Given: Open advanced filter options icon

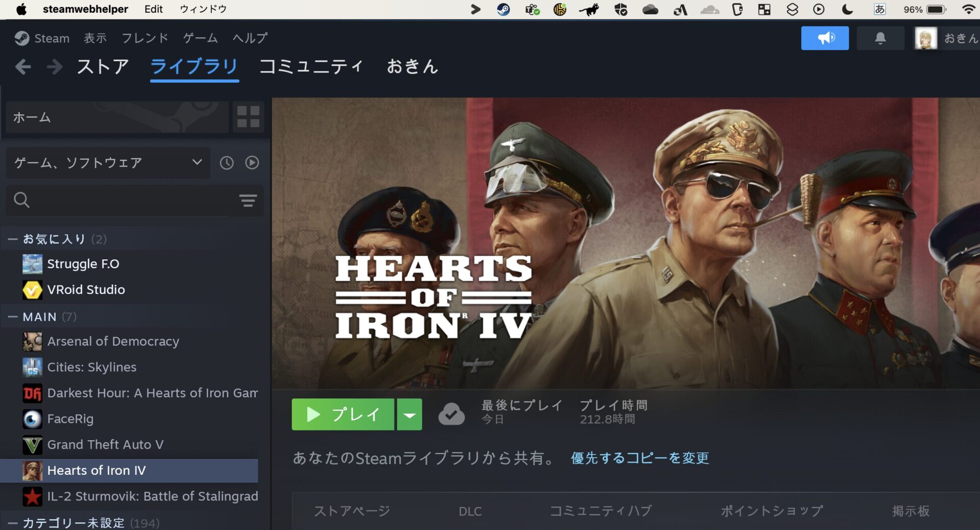Looking at the screenshot, I should [248, 200].
